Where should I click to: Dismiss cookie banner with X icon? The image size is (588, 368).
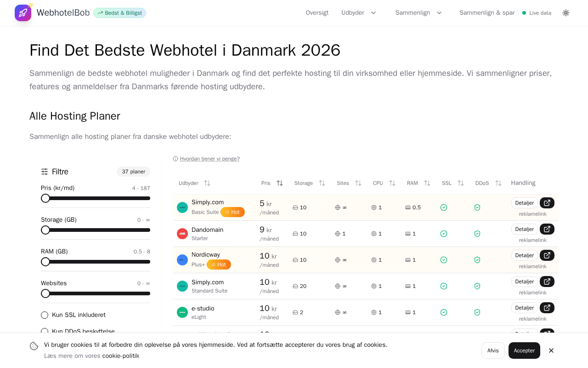coord(551,351)
